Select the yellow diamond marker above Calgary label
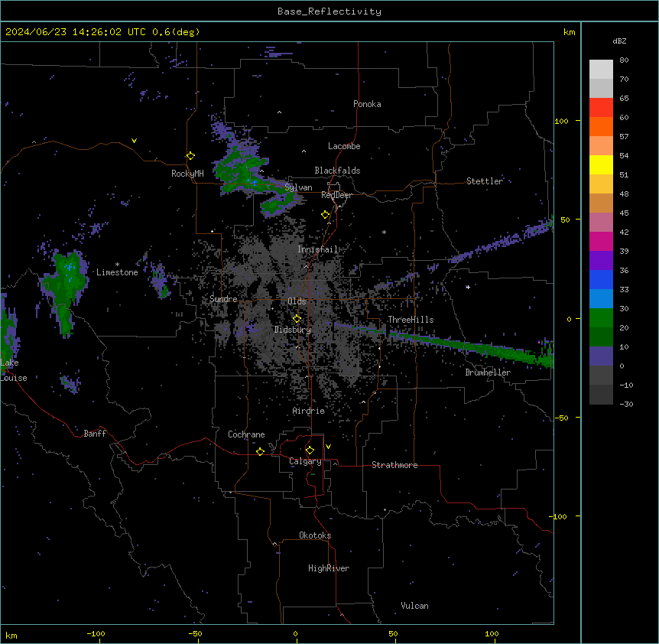The height and width of the screenshot is (644, 659). [310, 450]
